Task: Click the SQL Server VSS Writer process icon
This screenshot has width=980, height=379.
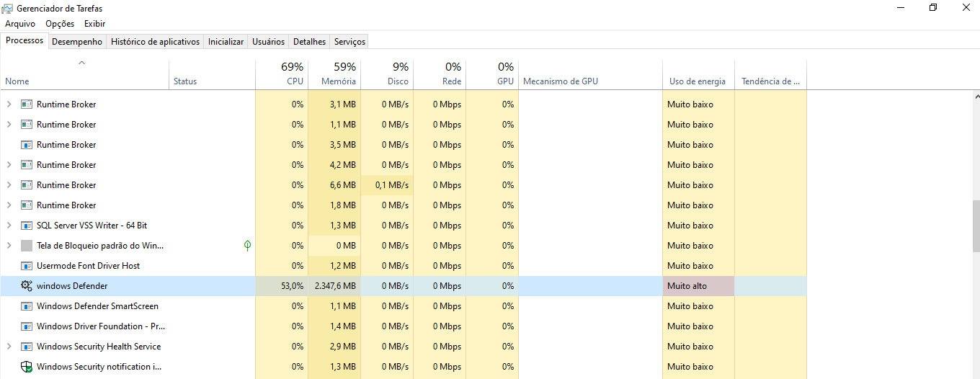Action: pyautogui.click(x=27, y=226)
